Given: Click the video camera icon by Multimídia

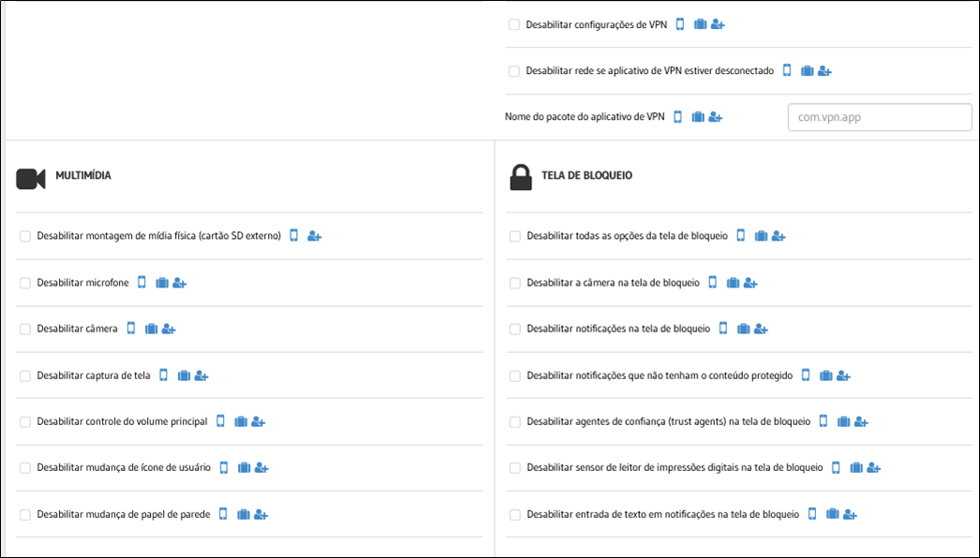Looking at the screenshot, I should point(31,179).
